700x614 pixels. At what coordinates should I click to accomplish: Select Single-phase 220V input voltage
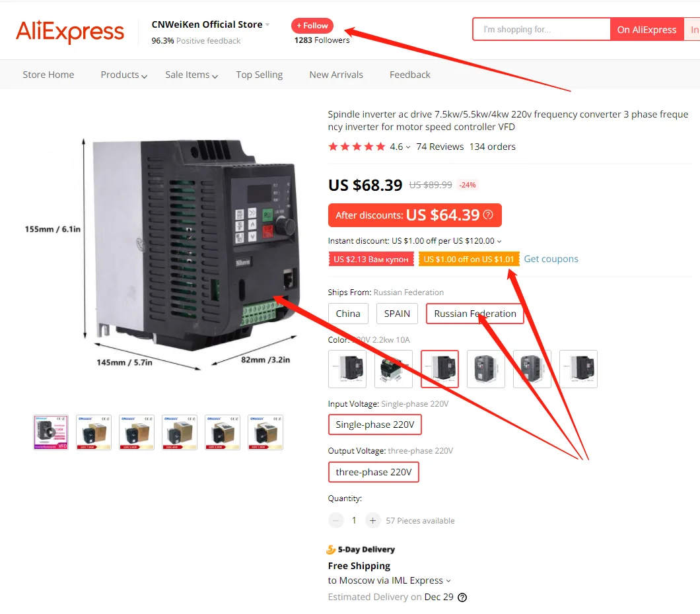tap(375, 425)
